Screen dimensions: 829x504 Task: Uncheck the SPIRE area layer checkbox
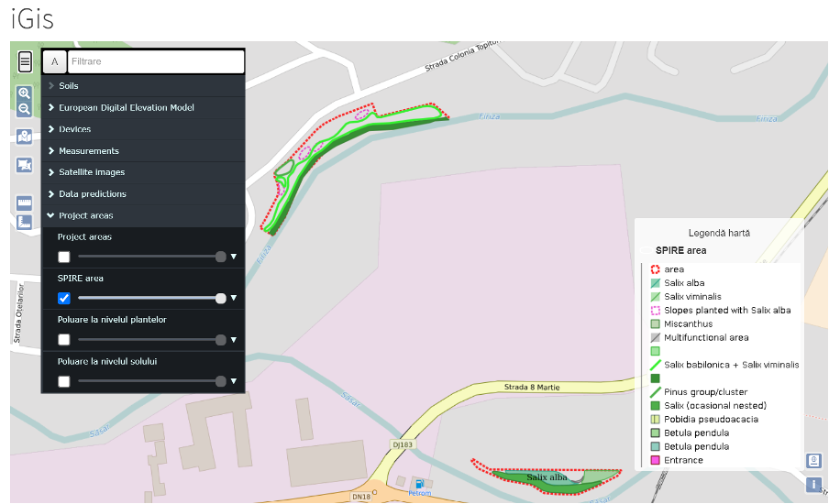tap(64, 298)
